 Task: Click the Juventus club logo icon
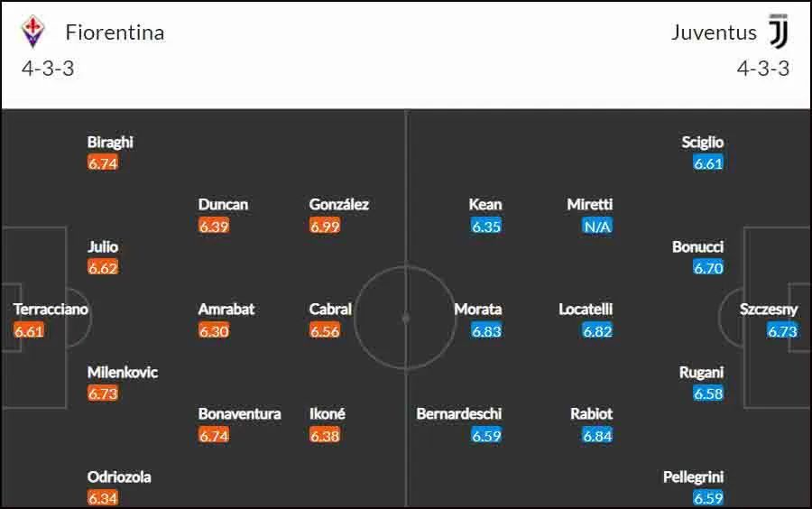click(x=779, y=31)
